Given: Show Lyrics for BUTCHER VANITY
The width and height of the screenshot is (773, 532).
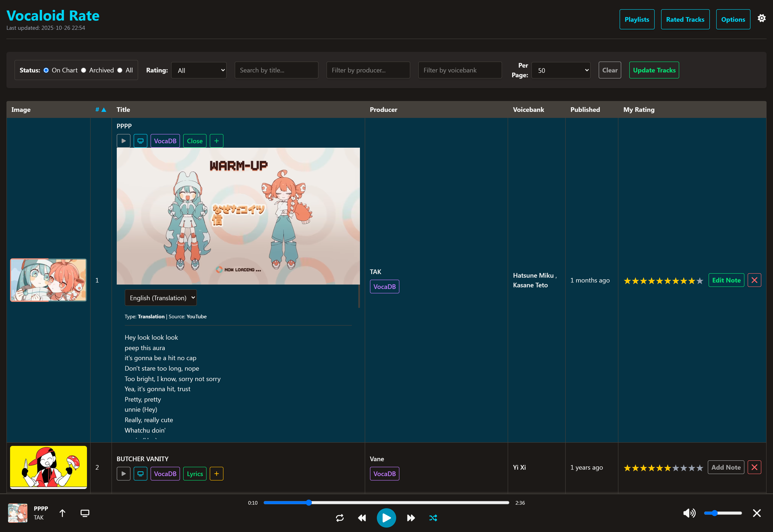Looking at the screenshot, I should pyautogui.click(x=195, y=474).
